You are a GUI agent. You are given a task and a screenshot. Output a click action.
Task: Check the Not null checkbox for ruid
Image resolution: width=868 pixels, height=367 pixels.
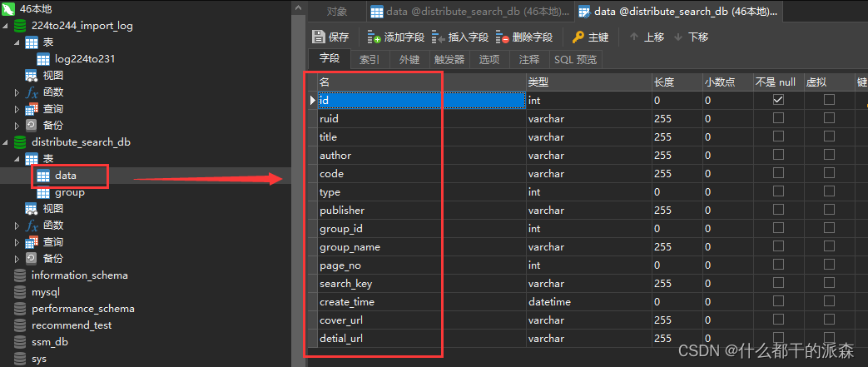pyautogui.click(x=778, y=118)
